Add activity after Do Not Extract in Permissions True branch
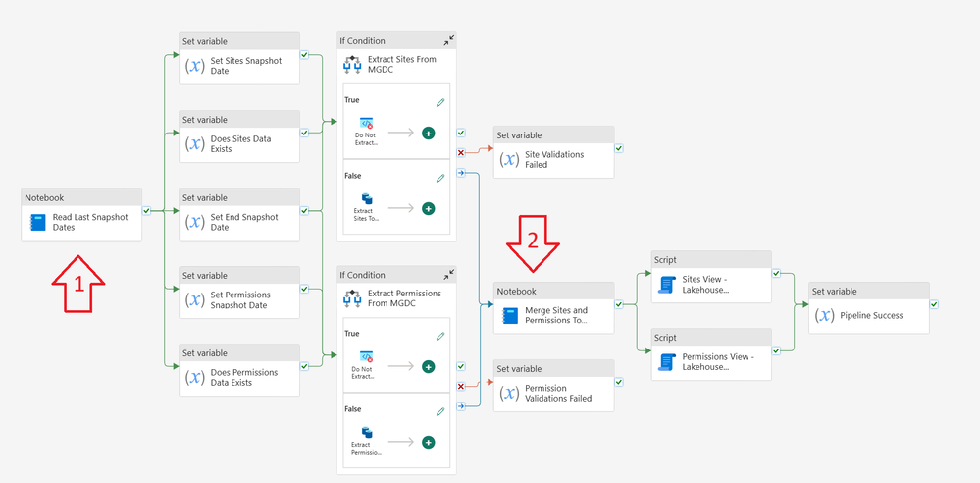Screen dimensions: 980x483 tap(428, 366)
